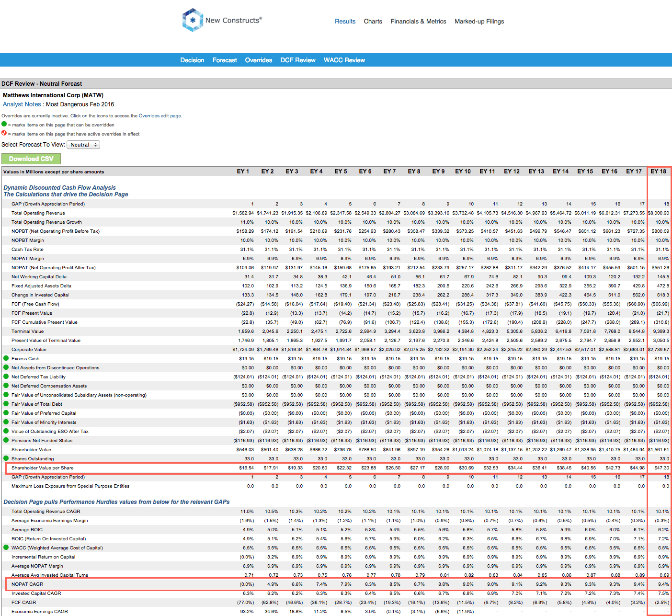
Task: Follow the Overrides edit page link
Action: pos(159,116)
